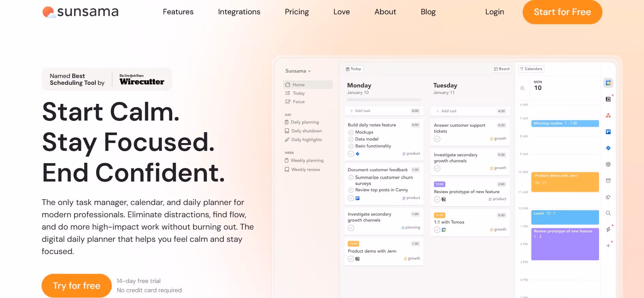Image resolution: width=644 pixels, height=298 pixels.
Task: Click Trello icon on Document customer feedback task
Action: point(357,198)
